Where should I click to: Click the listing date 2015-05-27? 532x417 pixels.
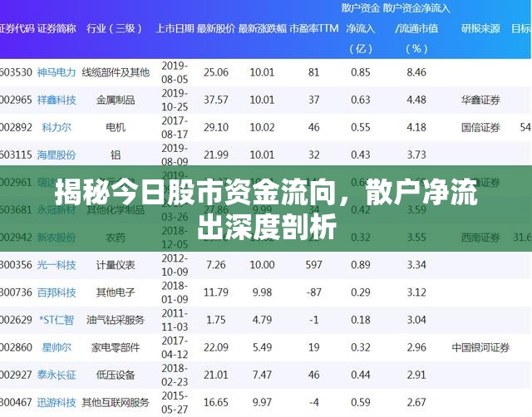click(x=175, y=402)
